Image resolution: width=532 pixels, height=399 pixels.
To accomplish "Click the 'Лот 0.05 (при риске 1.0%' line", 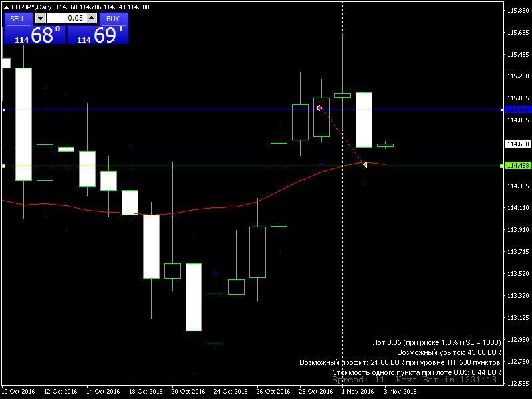I will click(x=437, y=342).
